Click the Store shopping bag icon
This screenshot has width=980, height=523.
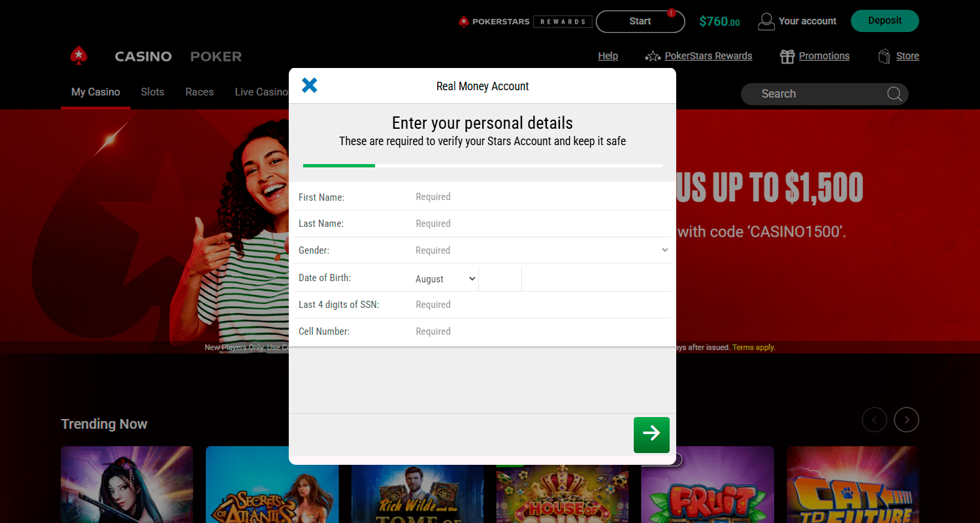coord(885,56)
